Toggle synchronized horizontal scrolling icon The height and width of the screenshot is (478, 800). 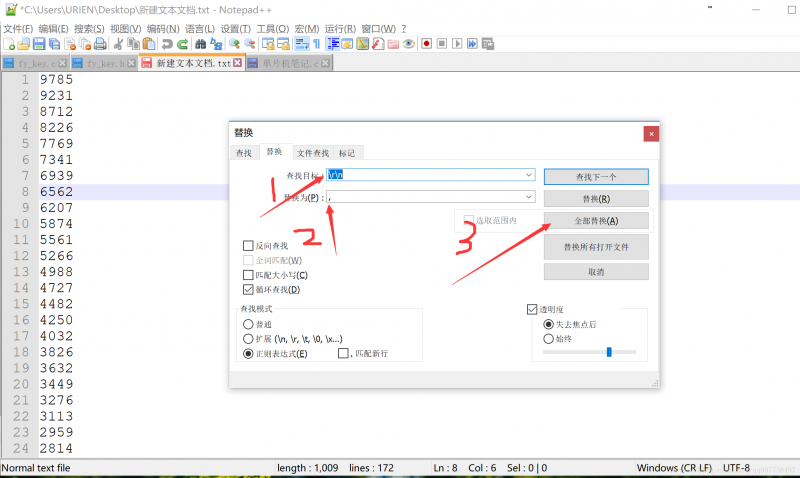284,44
